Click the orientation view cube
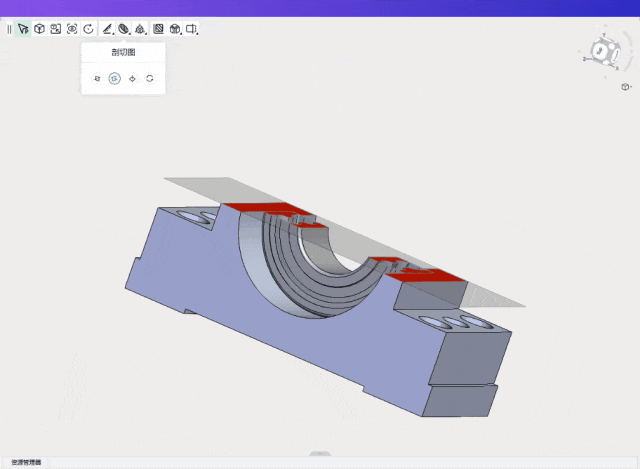Screen dimensions: 640x469 (602, 52)
